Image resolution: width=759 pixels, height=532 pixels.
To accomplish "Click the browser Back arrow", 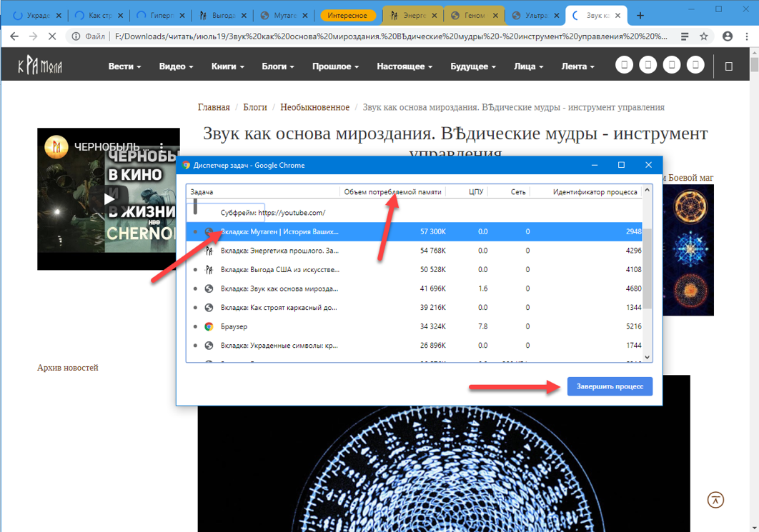I will coord(14,36).
